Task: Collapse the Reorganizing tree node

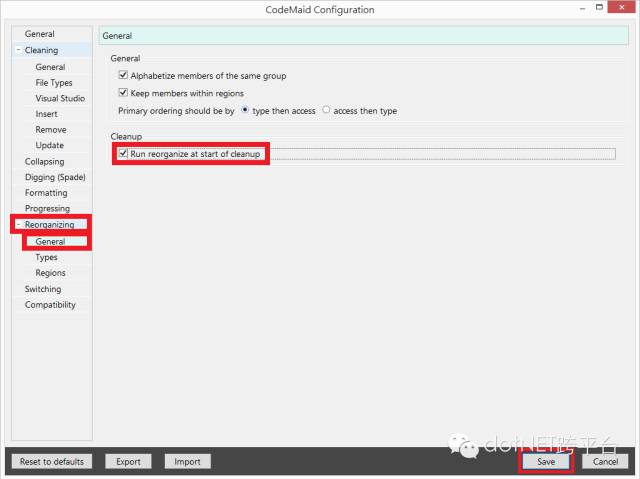Action: pos(18,224)
